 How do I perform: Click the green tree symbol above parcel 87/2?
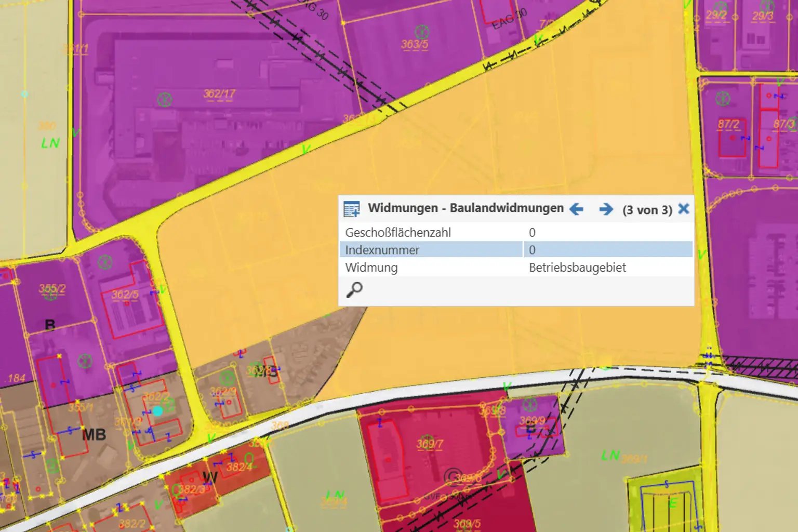722,98
